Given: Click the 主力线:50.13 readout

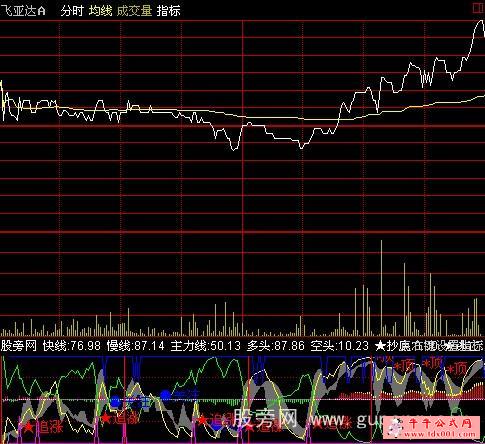Looking at the screenshot, I should [206, 346].
